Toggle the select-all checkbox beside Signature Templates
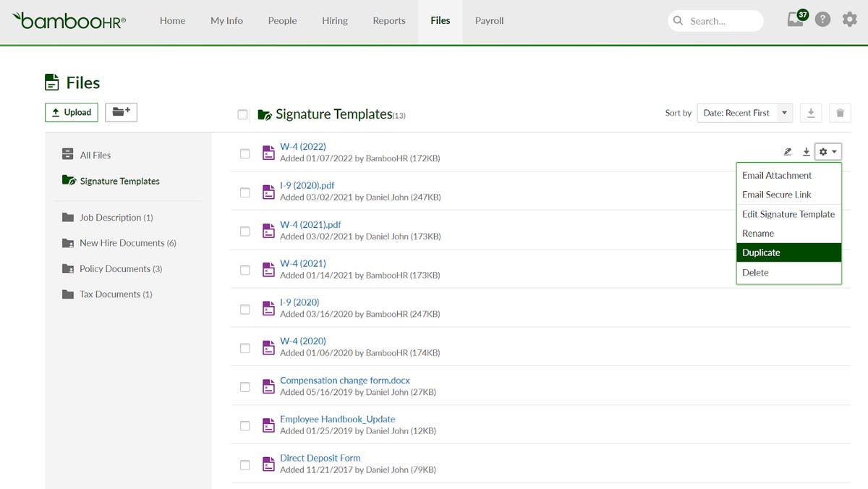 click(244, 114)
